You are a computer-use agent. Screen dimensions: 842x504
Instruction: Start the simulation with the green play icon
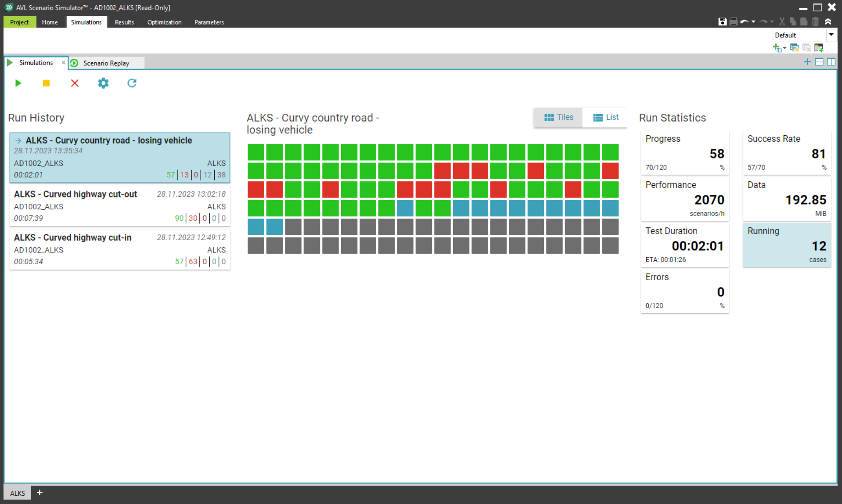18,83
